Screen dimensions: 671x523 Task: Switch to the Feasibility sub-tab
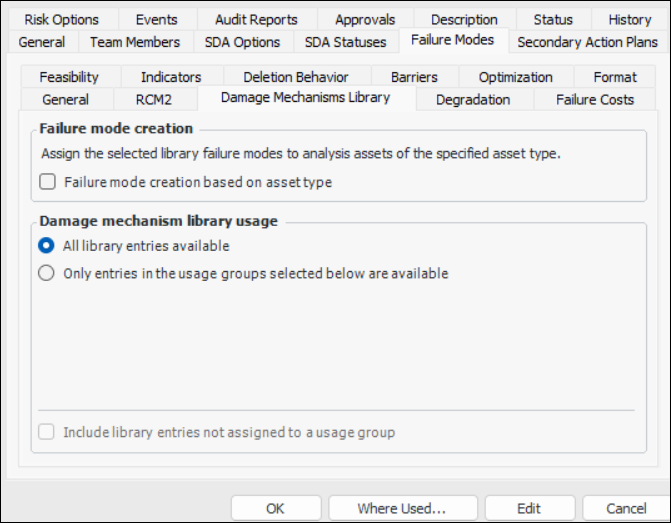point(69,77)
